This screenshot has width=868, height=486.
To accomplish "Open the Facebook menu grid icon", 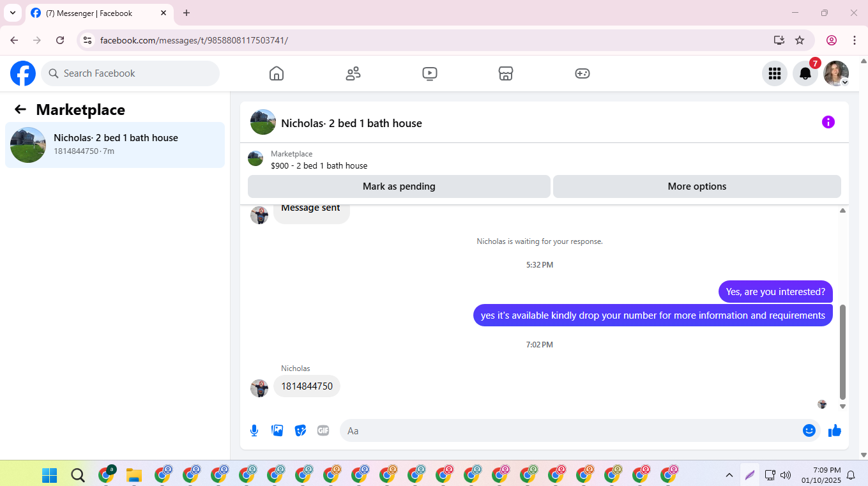I will click(x=775, y=73).
